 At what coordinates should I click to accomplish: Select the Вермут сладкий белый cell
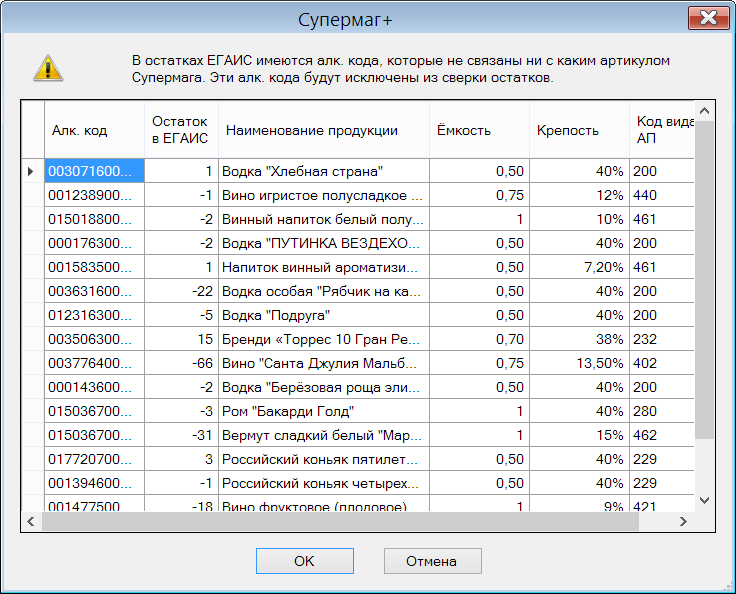(324, 434)
